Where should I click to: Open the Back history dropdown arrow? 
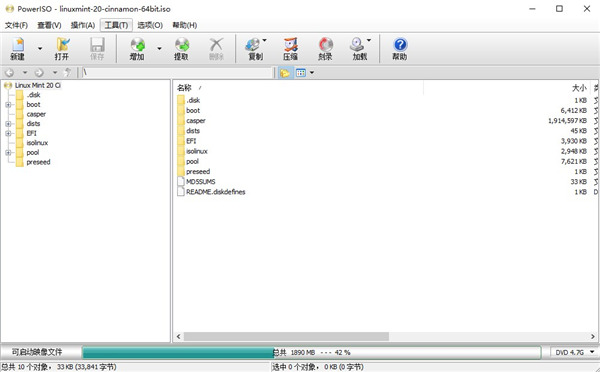24,72
